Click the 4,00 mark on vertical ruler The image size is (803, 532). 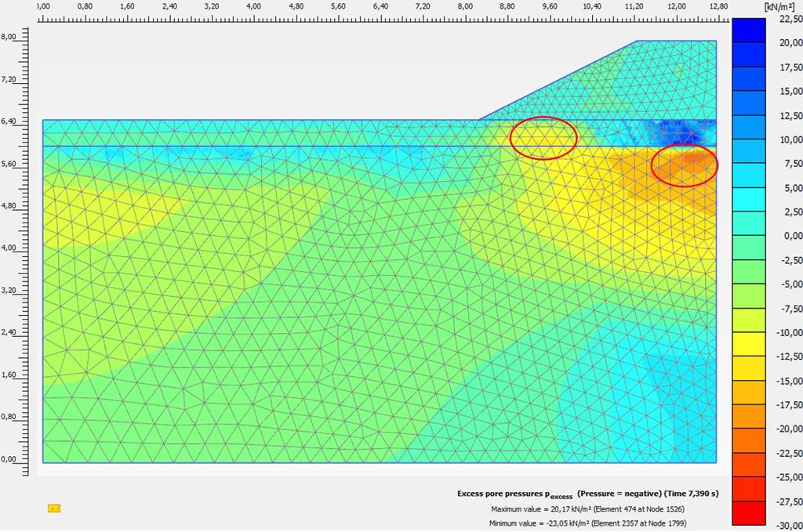point(8,248)
